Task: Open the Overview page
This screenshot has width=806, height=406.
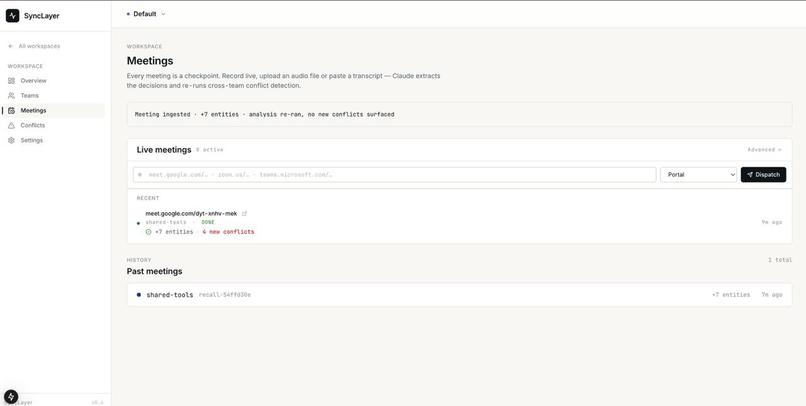Action: click(x=33, y=81)
